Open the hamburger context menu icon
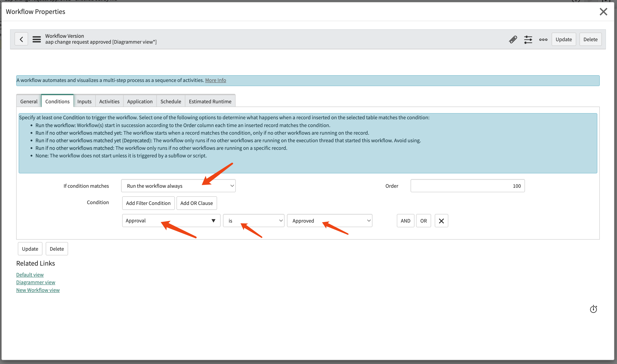 coord(36,39)
